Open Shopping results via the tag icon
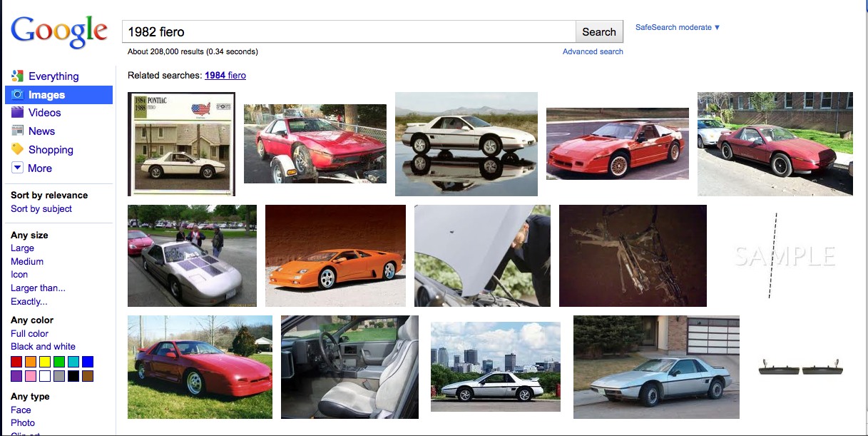 pos(18,149)
